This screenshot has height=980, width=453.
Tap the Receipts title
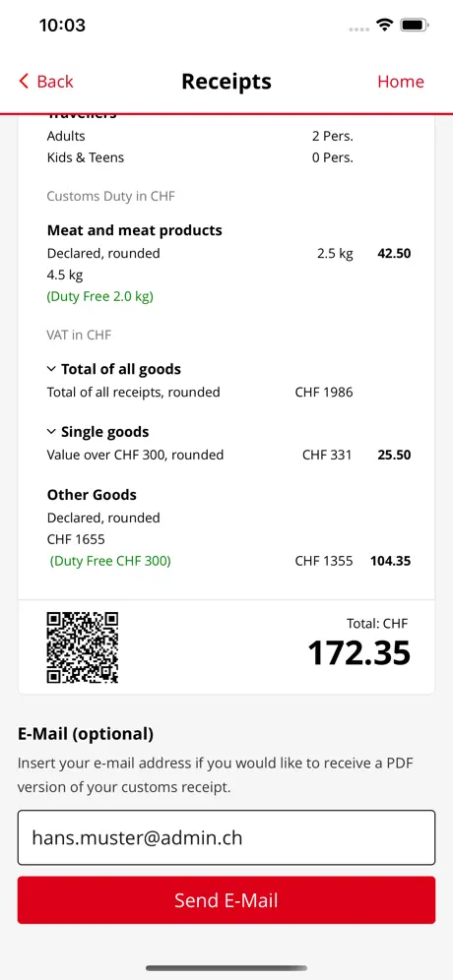click(226, 82)
